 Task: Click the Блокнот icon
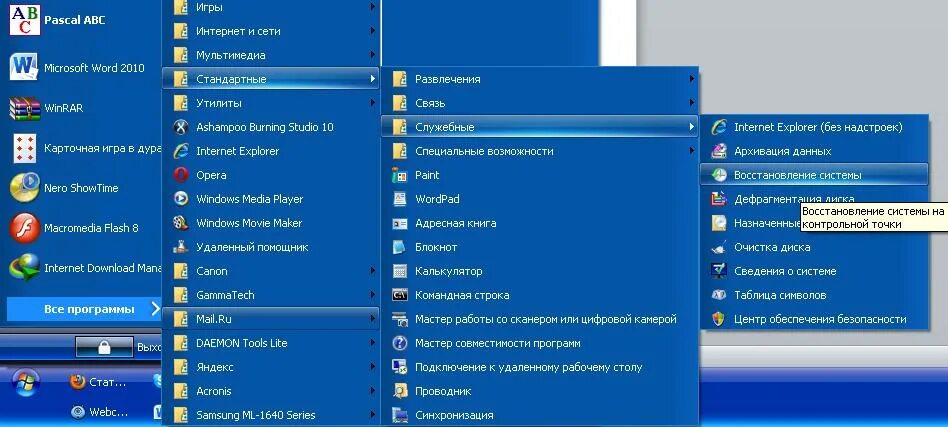point(400,247)
